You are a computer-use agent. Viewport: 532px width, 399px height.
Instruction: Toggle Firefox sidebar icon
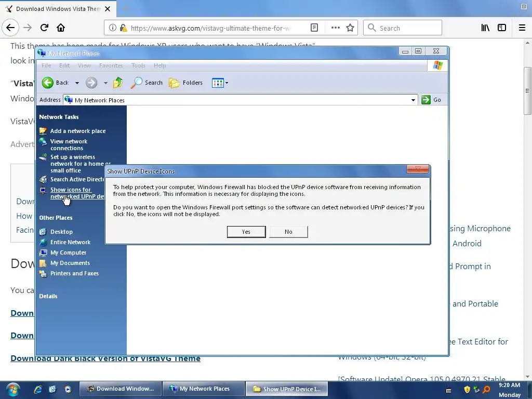point(502,28)
